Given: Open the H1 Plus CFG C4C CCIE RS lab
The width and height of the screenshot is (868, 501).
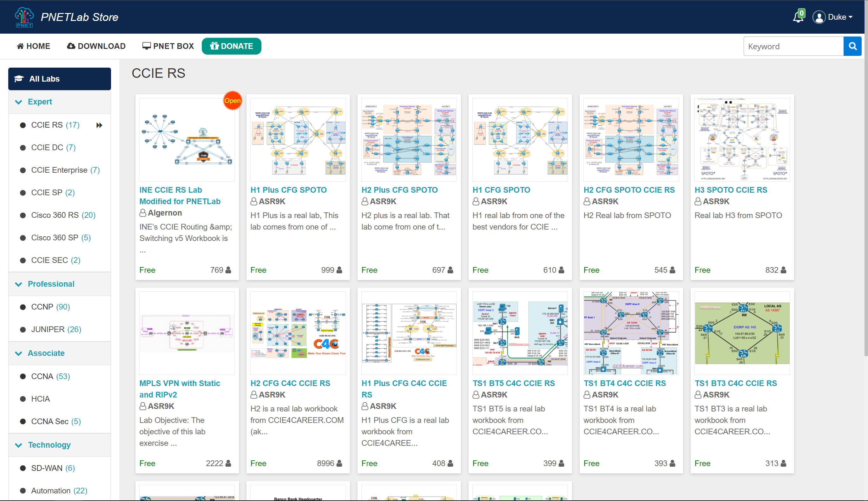Looking at the screenshot, I should click(404, 389).
